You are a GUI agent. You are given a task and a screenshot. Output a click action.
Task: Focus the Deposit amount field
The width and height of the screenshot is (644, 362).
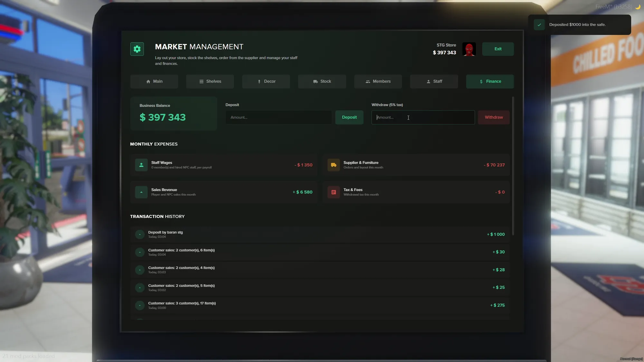(279, 117)
